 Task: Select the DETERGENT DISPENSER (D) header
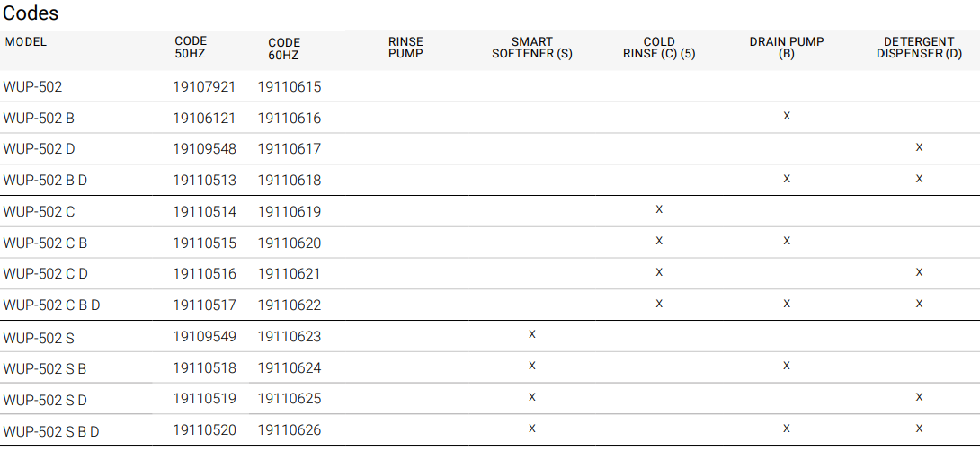pyautogui.click(x=919, y=48)
